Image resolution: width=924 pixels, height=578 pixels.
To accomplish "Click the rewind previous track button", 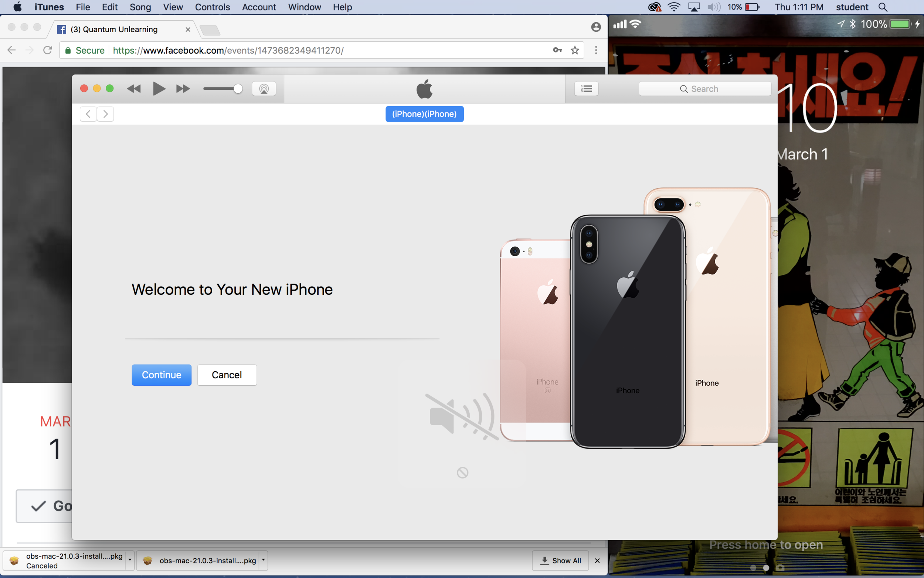I will point(134,89).
